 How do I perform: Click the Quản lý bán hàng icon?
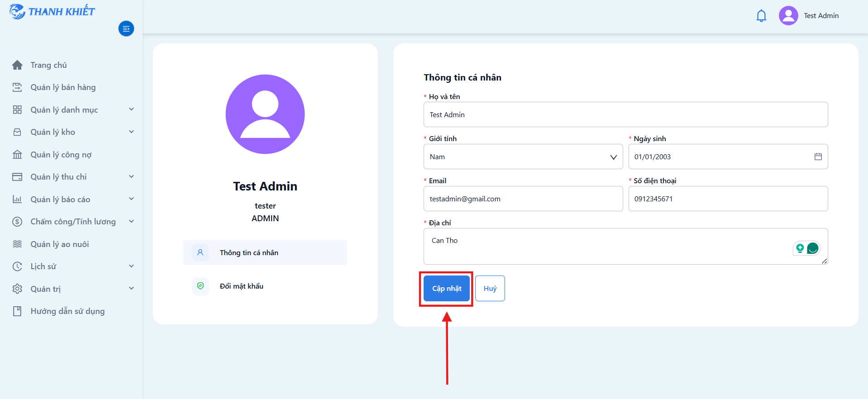point(17,87)
